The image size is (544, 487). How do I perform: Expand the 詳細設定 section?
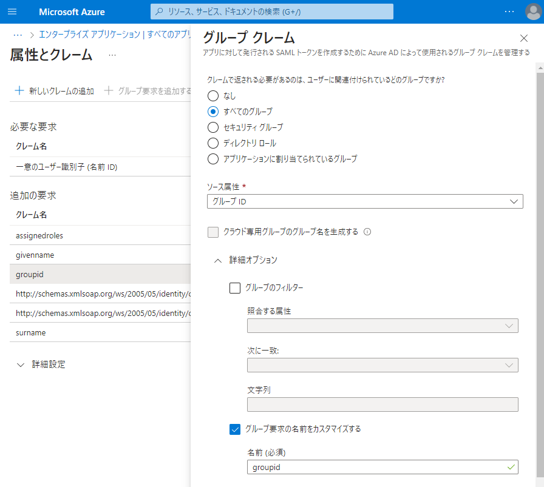(x=41, y=365)
